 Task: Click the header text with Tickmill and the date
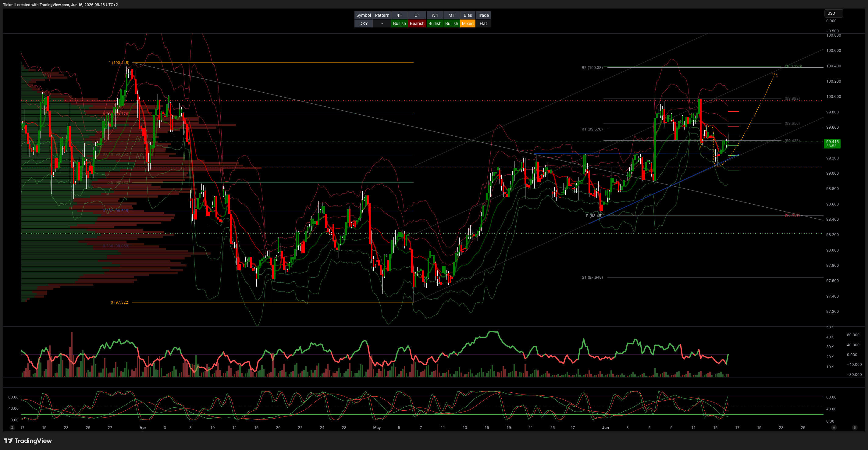[x=61, y=5]
